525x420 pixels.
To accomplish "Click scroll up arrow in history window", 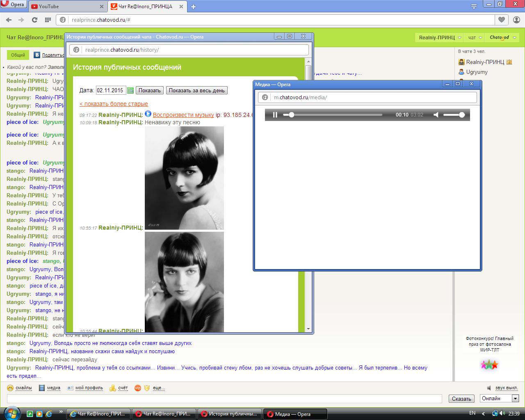I will click(x=308, y=62).
